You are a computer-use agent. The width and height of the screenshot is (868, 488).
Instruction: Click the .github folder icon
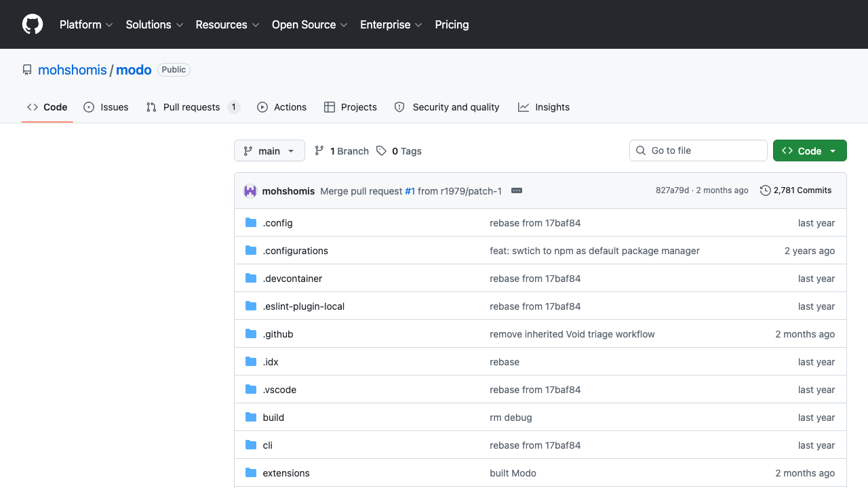(251, 334)
